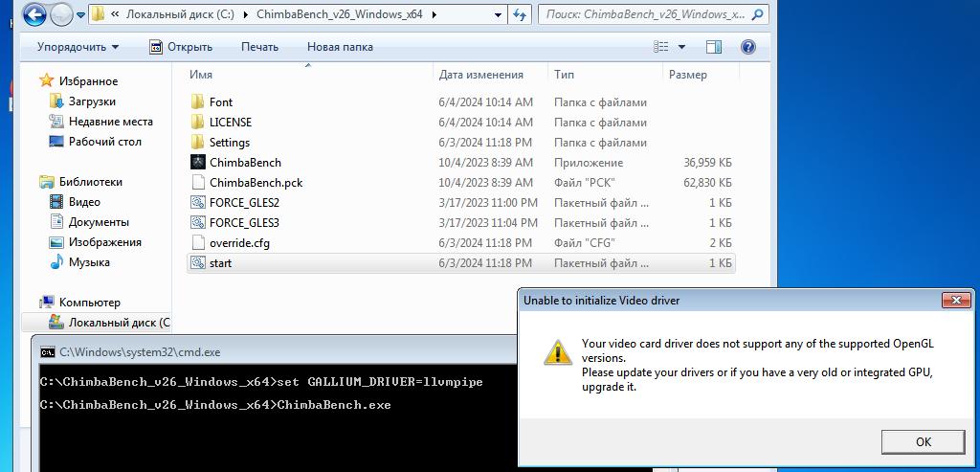
Task: Click the Explorer forward arrow button
Action: click(61, 14)
